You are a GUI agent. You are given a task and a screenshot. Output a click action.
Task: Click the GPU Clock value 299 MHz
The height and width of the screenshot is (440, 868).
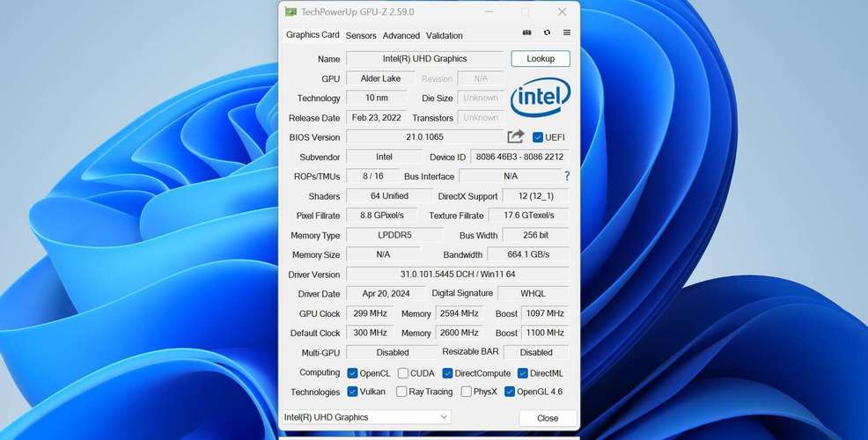pos(370,313)
